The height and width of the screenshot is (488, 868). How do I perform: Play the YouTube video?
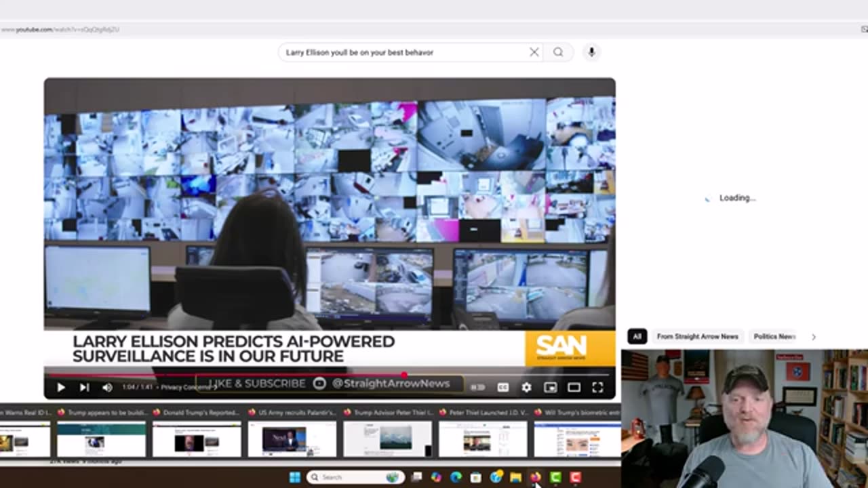pyautogui.click(x=60, y=387)
